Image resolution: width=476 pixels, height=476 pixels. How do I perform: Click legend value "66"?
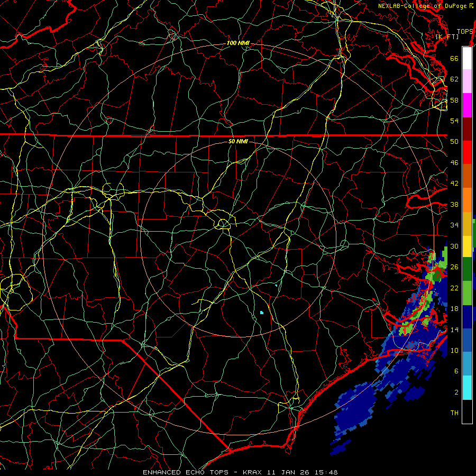coord(454,58)
